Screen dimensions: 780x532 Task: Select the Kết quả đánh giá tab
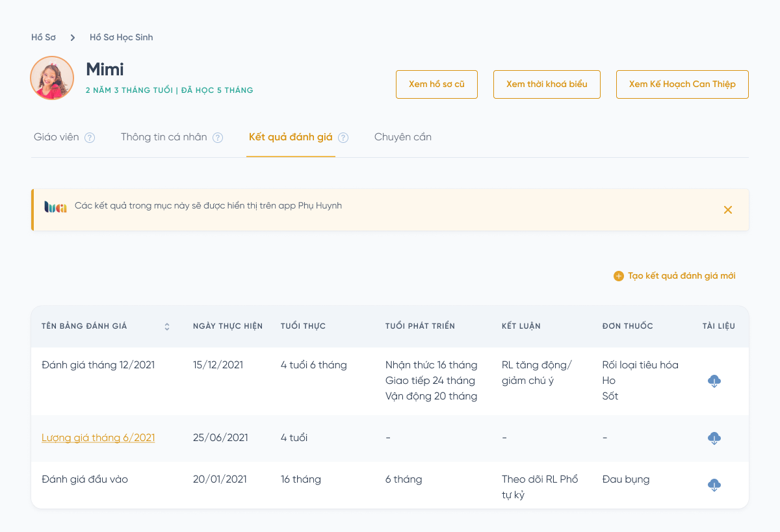click(291, 137)
